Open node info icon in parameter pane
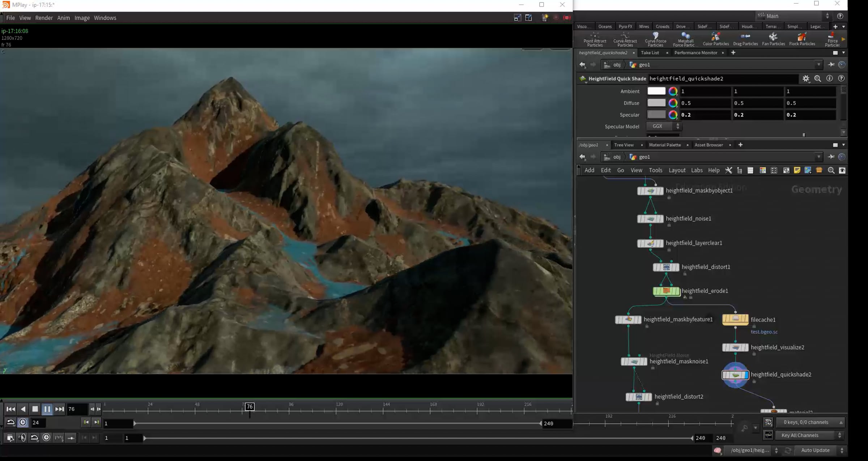 [x=830, y=78]
